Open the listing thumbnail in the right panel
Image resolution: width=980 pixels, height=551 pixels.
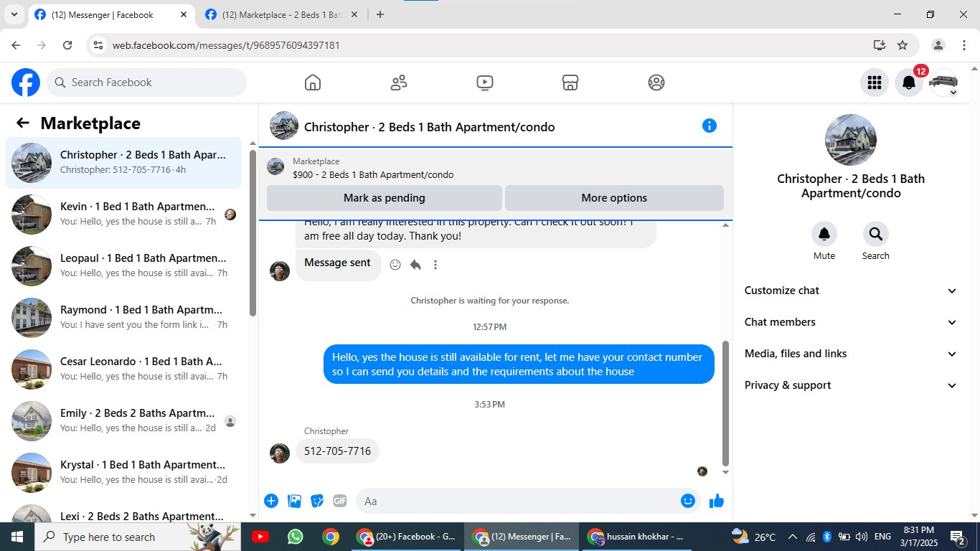[851, 140]
